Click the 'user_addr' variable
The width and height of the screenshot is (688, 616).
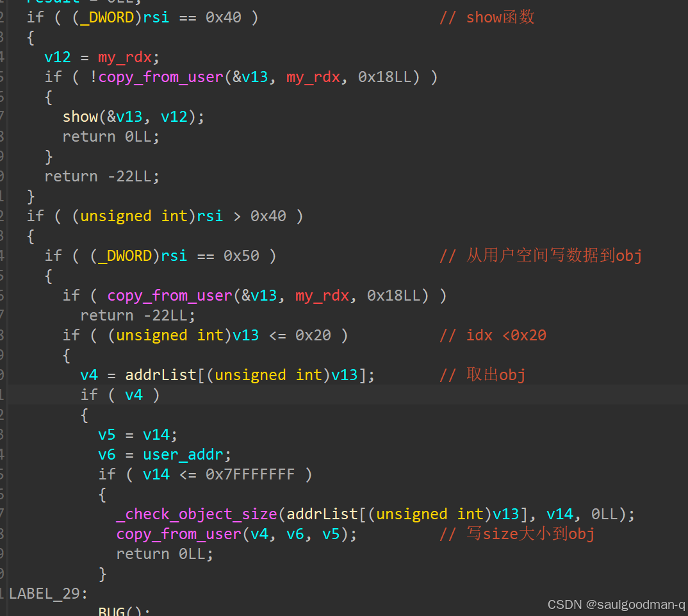[x=183, y=455]
